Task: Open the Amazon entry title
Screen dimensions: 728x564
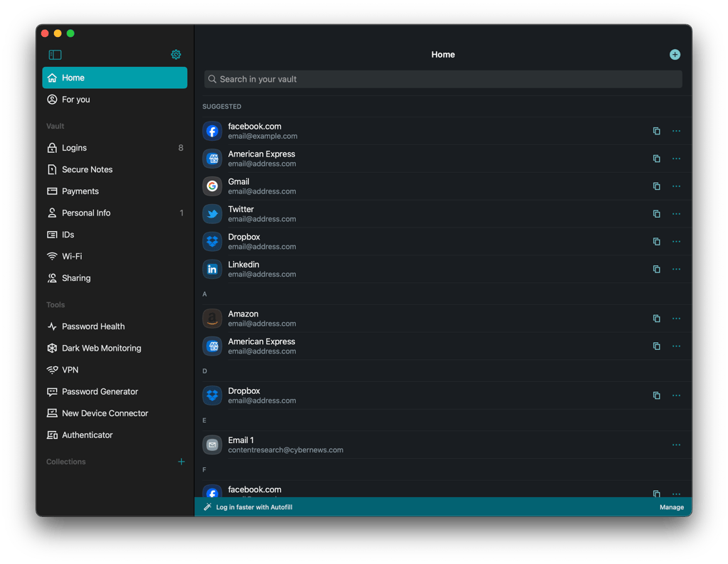Action: click(243, 314)
